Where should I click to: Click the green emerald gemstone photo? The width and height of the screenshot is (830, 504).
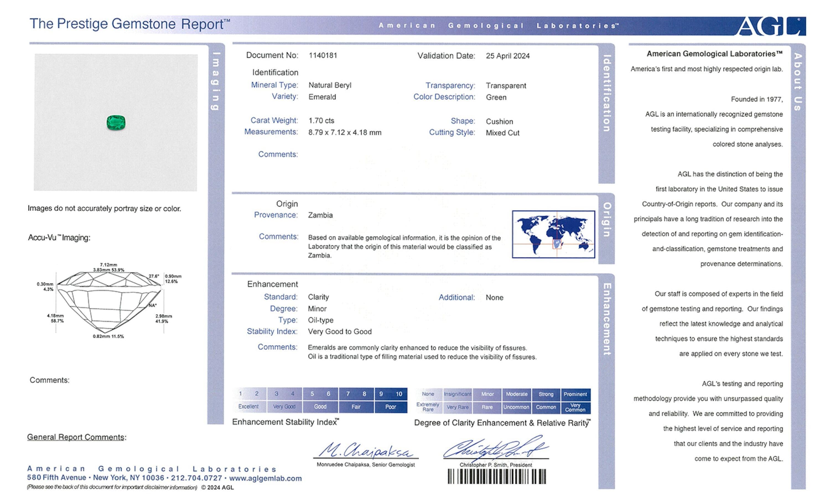pyautogui.click(x=116, y=122)
